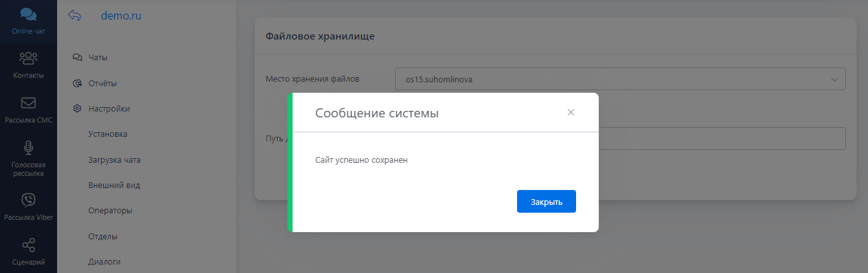Expand the Место хранения файлов dropdown

click(x=620, y=79)
